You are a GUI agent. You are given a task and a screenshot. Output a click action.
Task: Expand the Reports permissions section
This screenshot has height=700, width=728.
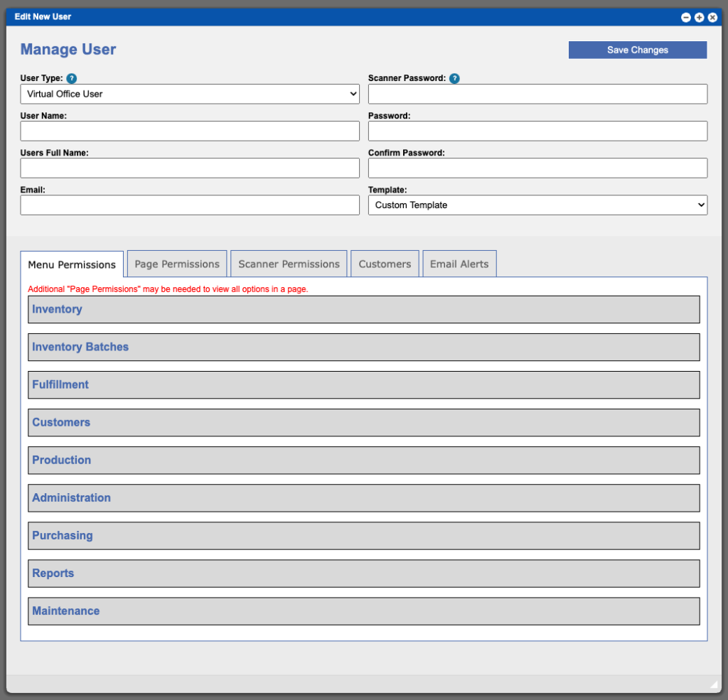coord(363,573)
